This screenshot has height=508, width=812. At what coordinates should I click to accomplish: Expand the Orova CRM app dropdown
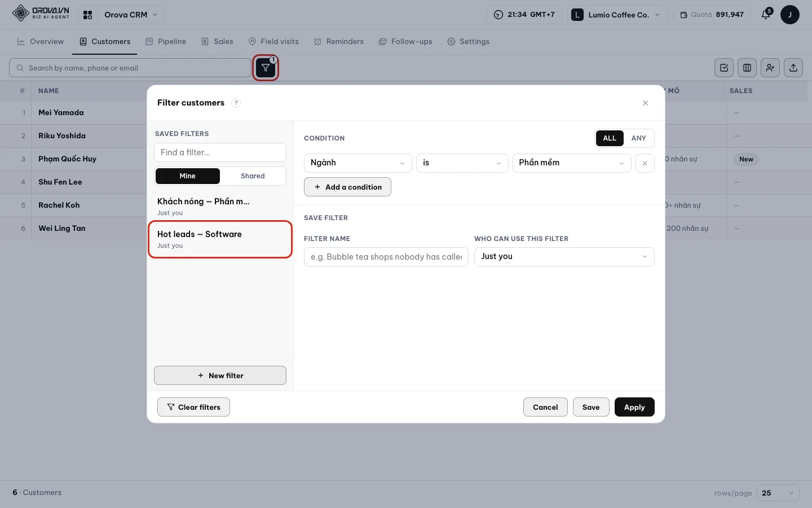(x=131, y=15)
